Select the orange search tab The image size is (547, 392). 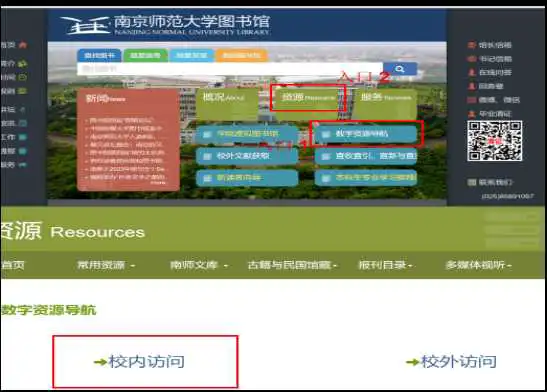click(242, 55)
